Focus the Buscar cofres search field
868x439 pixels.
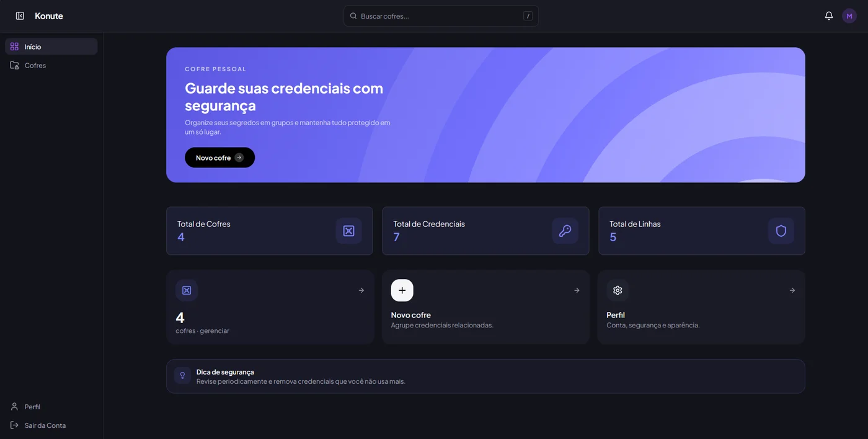tap(441, 16)
